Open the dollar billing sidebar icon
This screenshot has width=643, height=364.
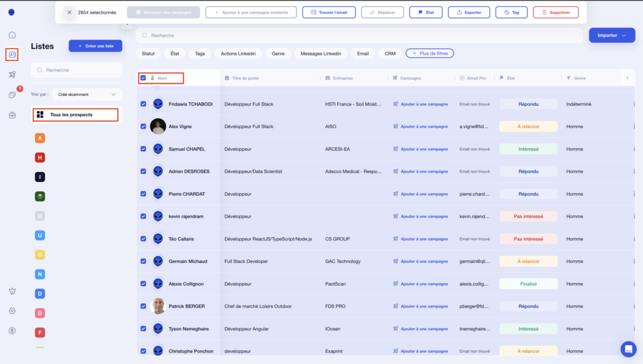point(13,331)
